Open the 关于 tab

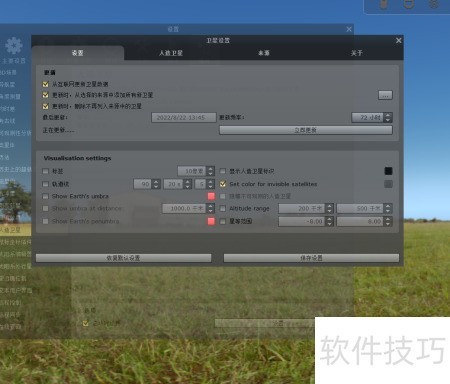pyautogui.click(x=356, y=53)
